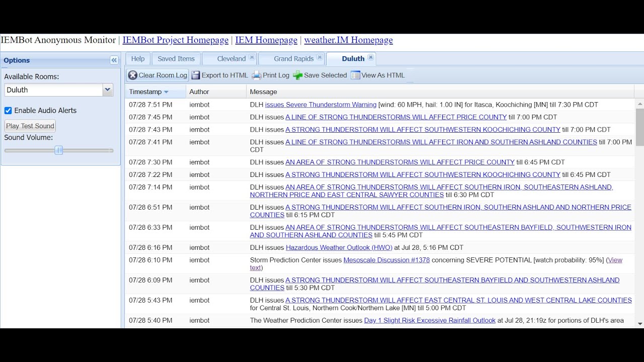Click iembot author in the 7:41 PM row

click(x=199, y=142)
